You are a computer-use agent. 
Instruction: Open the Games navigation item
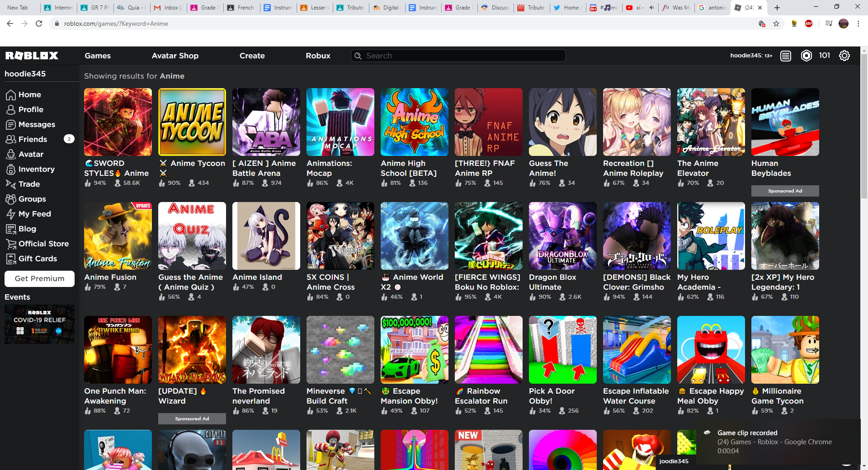[x=98, y=56]
